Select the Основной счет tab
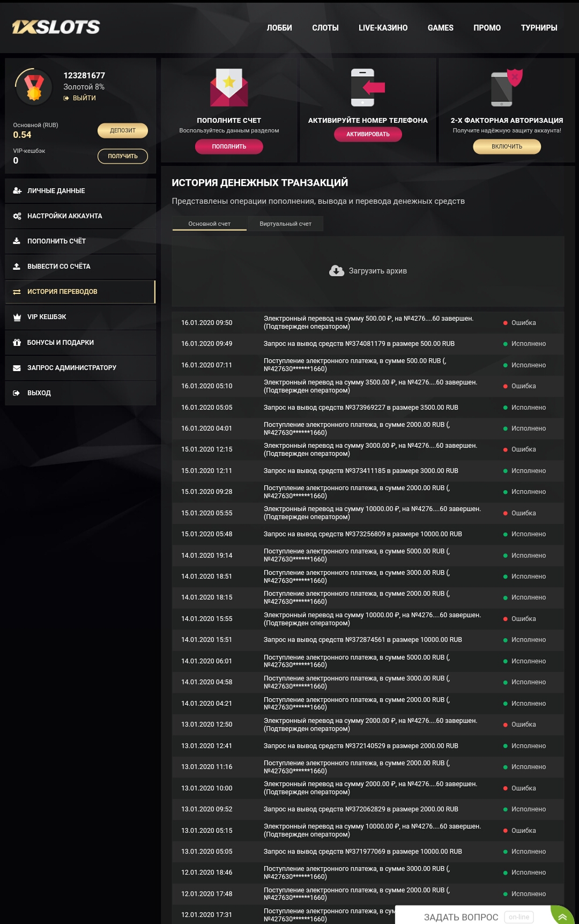 209,224
